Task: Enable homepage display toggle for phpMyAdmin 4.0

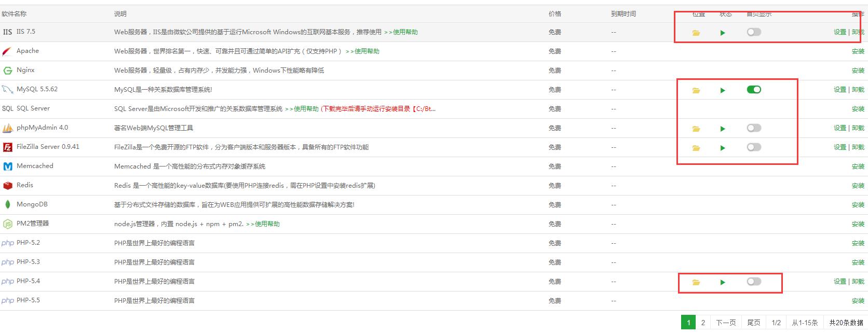Action: coord(754,128)
